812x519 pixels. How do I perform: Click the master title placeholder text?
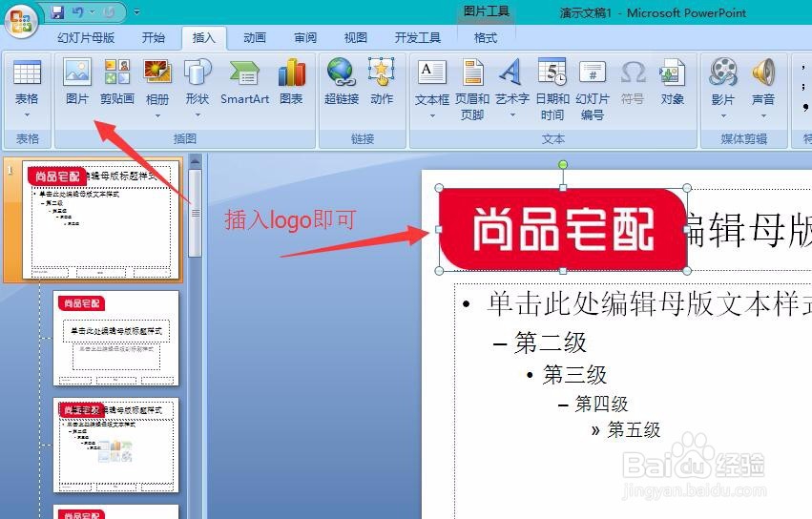coord(748,230)
